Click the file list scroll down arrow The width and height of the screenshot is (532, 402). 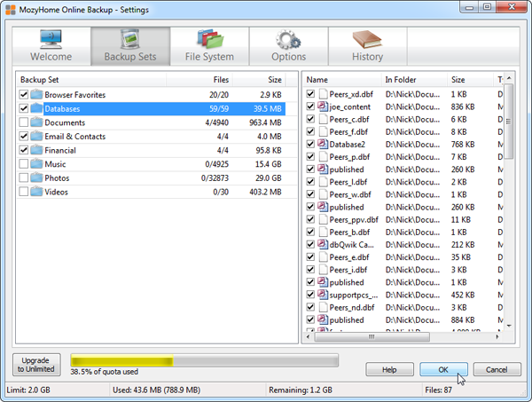point(509,326)
